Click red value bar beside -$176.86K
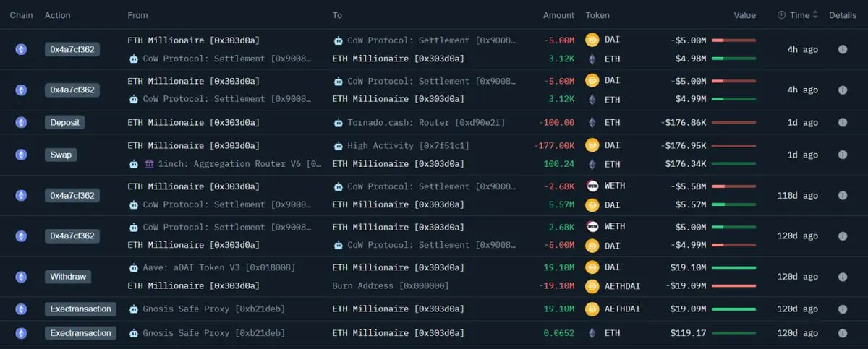The image size is (868, 349). click(733, 123)
